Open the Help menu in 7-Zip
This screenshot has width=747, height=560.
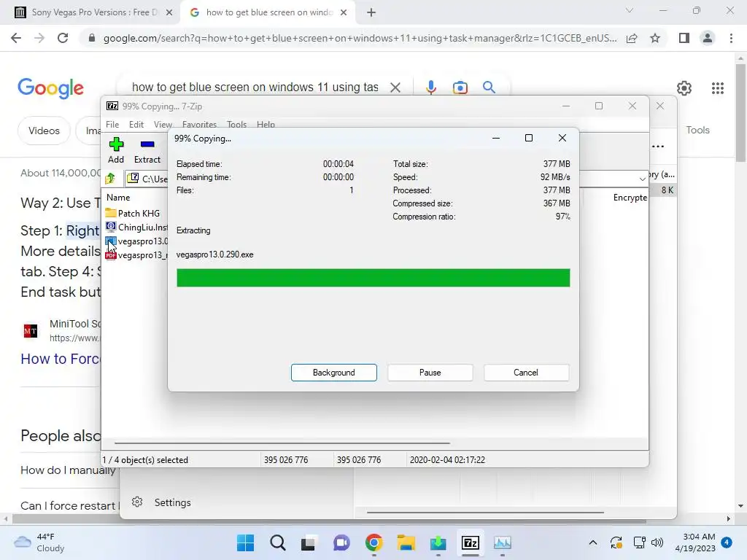tap(266, 124)
